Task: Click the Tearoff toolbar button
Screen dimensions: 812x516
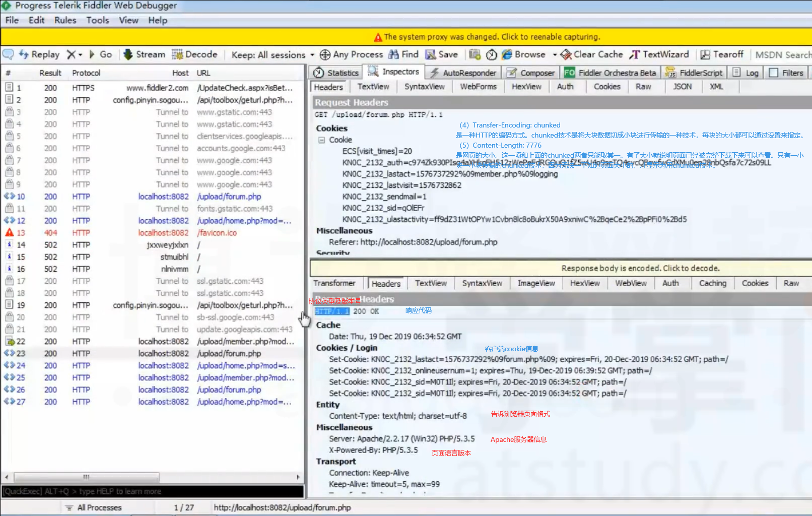Action: [722, 54]
